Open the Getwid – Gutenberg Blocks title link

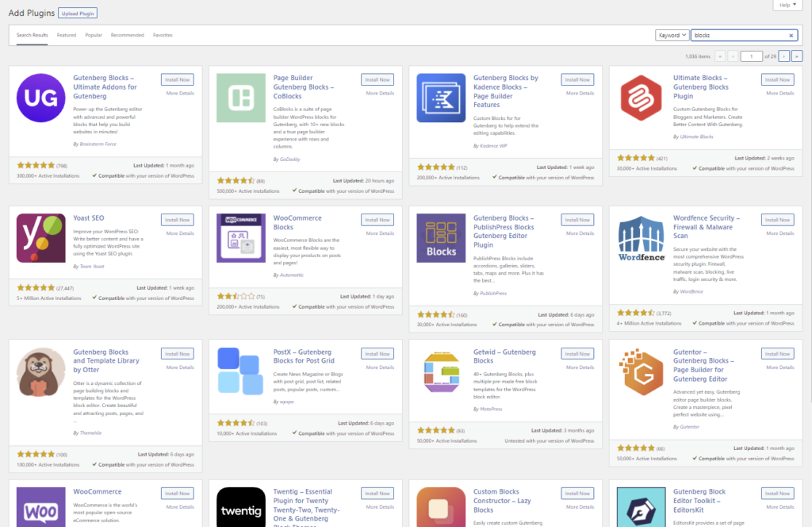point(504,356)
